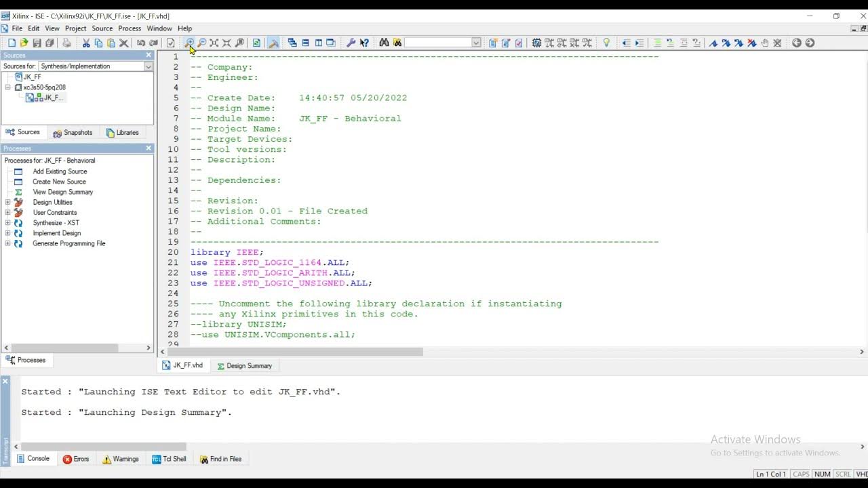Click the round Back arrow icon
Screen dimensions: 868x488
point(797,43)
